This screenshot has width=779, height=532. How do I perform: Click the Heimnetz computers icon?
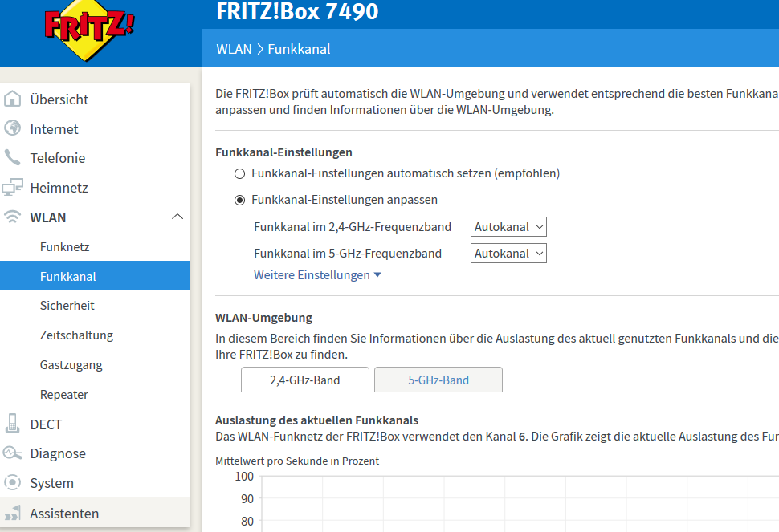click(x=12, y=187)
